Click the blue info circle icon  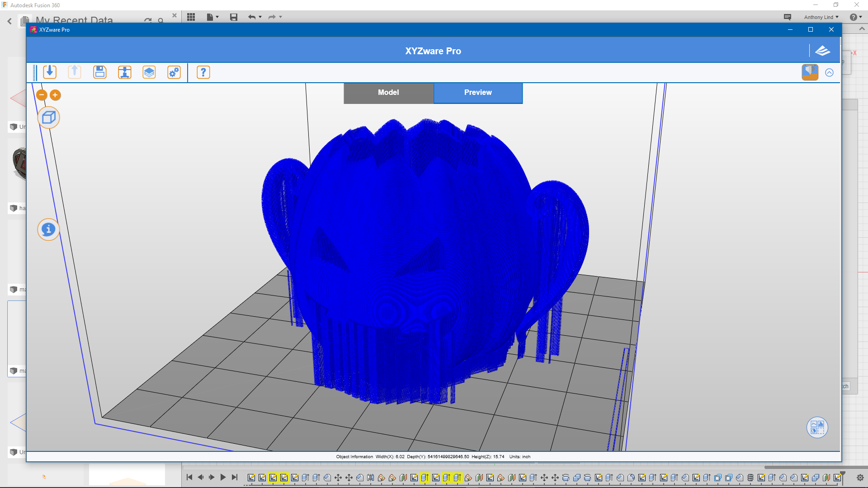coord(48,230)
